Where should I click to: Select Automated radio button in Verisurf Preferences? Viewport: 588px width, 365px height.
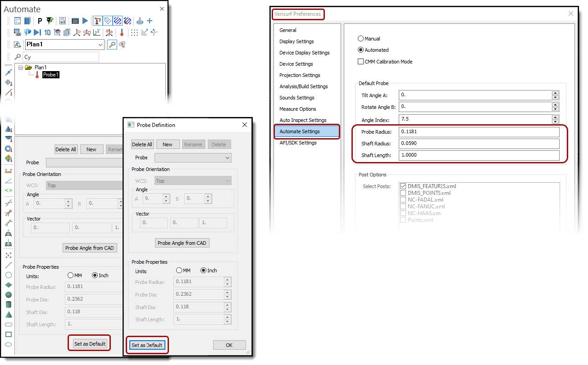tap(360, 50)
